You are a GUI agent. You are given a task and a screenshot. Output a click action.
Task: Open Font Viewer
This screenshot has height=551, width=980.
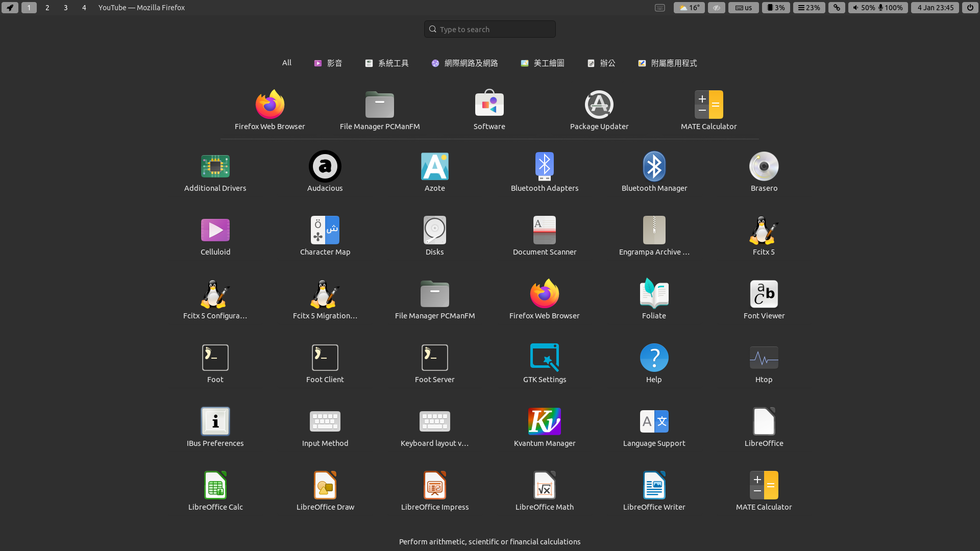click(x=764, y=300)
